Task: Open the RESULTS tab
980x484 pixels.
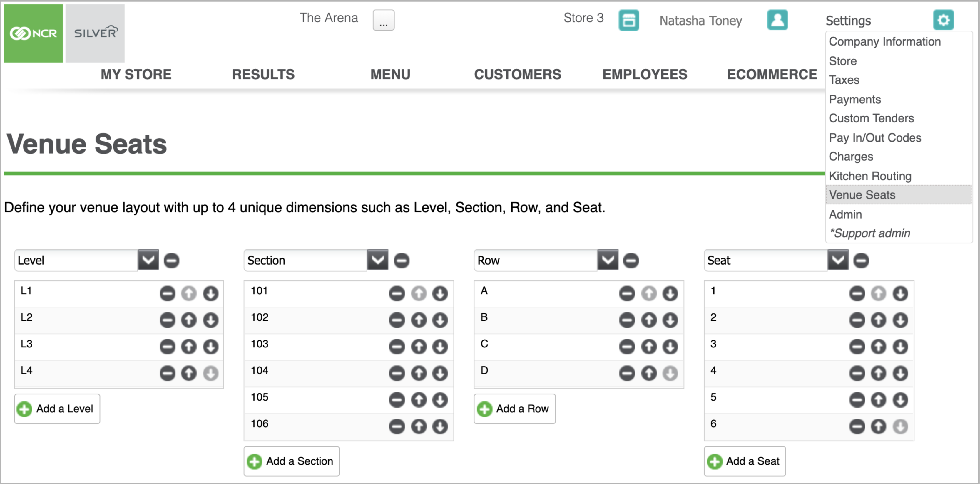Action: click(x=263, y=74)
